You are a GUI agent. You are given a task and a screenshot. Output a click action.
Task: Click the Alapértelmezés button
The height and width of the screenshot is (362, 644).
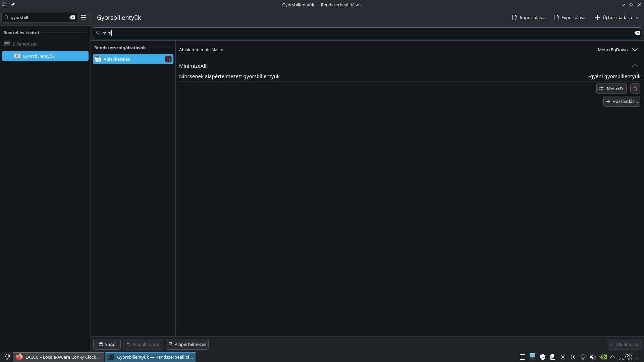coord(187,344)
